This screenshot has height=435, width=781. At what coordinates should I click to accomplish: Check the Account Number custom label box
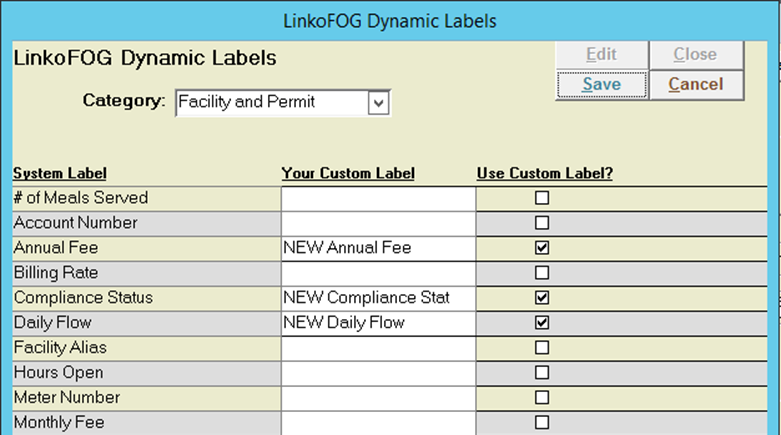click(x=542, y=223)
